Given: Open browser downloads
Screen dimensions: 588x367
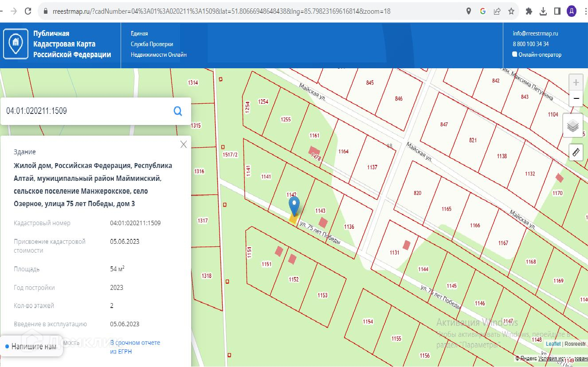Looking at the screenshot, I should 543,11.
